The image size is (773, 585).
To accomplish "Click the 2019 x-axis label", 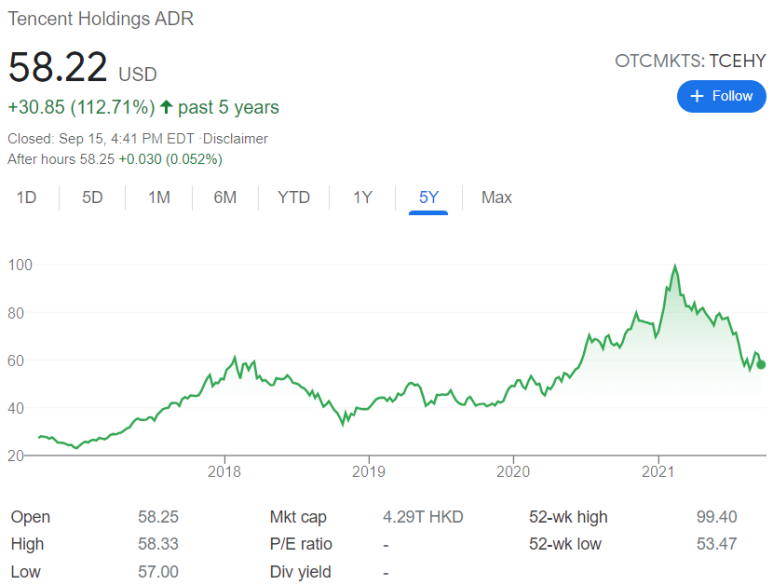I will (x=369, y=472).
